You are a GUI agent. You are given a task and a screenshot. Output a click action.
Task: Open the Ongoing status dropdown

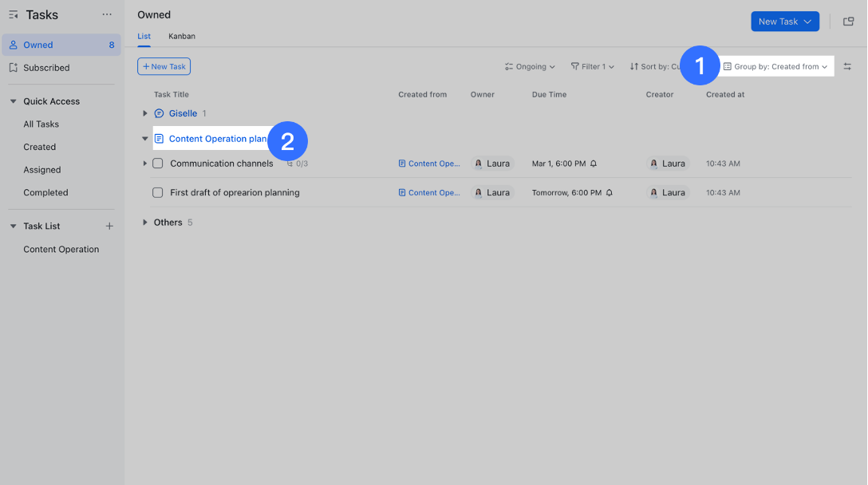[531, 67]
